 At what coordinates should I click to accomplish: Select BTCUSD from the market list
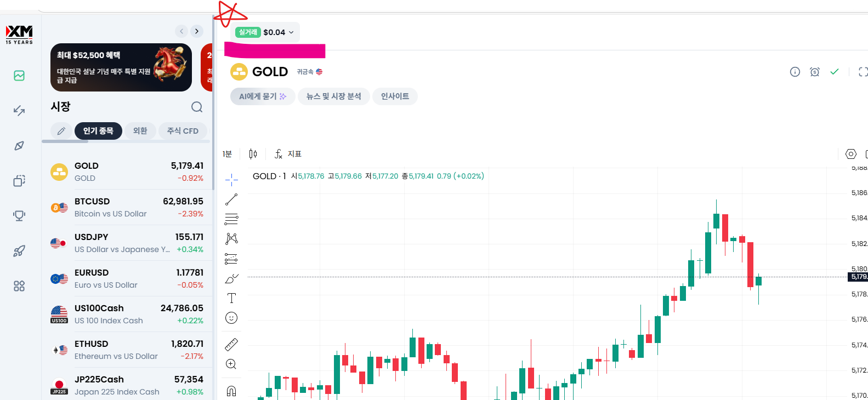pyautogui.click(x=127, y=207)
